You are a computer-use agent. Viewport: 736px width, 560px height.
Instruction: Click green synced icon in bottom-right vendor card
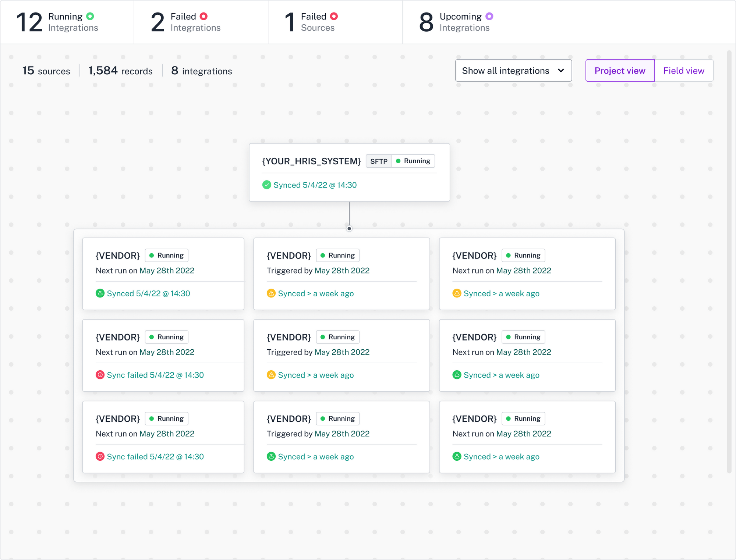[x=457, y=456]
